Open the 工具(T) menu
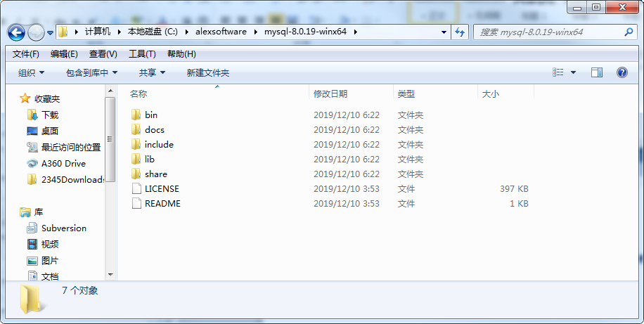Screen dimensions: 644x324 point(142,54)
